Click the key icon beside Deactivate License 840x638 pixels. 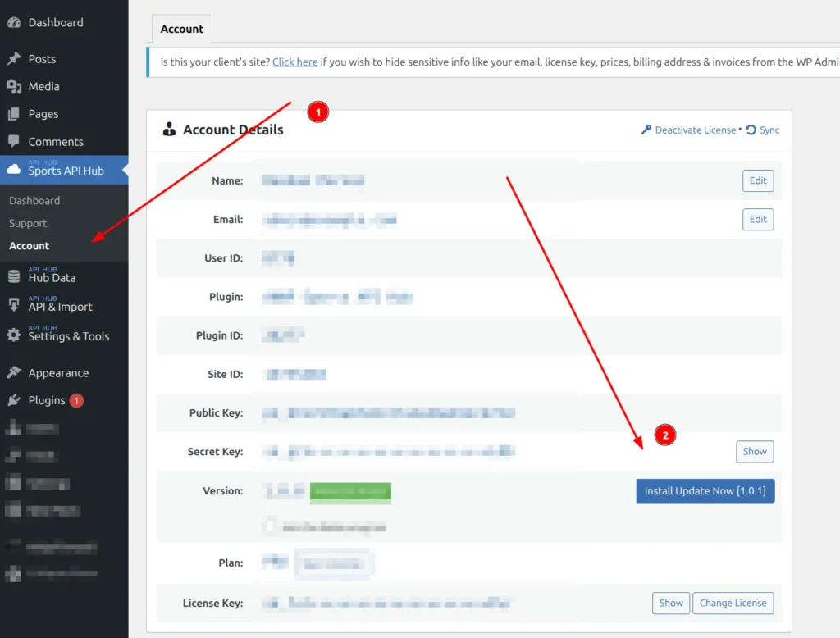pyautogui.click(x=646, y=130)
